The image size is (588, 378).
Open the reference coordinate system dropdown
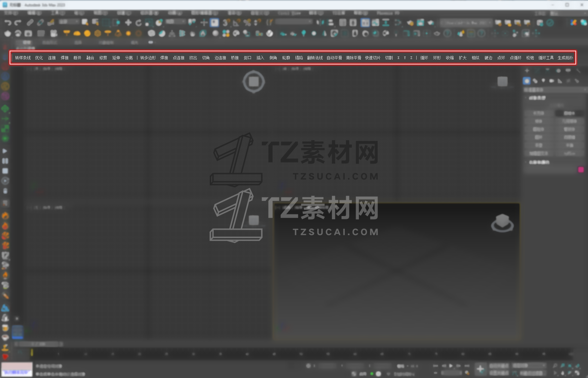pos(176,22)
